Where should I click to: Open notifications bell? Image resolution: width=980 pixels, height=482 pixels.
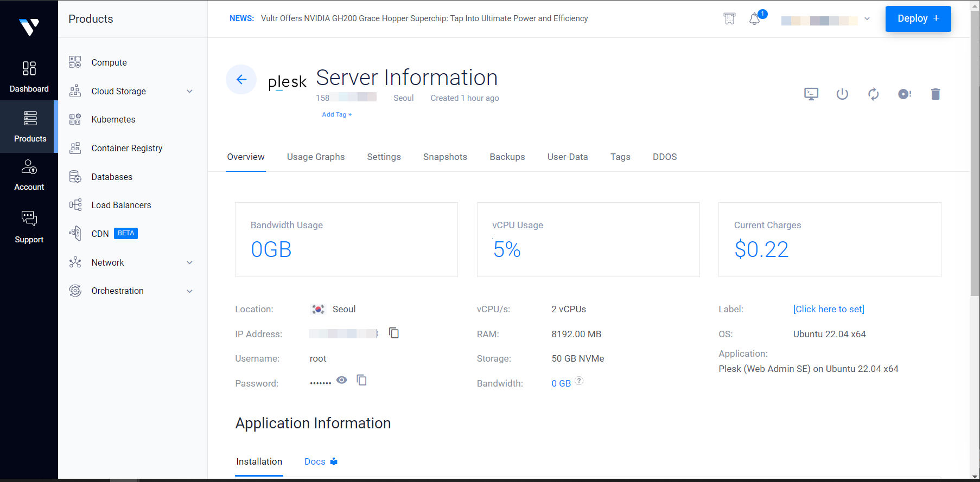755,19
